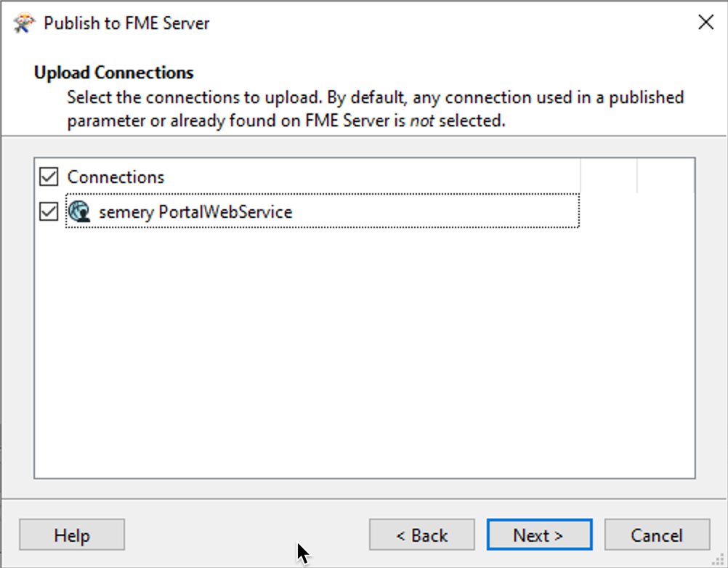Cancel the Publish to FME Server wizard
This screenshot has width=728, height=568.
[x=657, y=535]
